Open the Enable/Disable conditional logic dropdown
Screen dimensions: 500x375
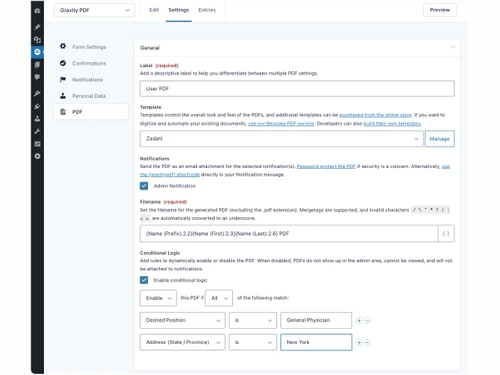(x=158, y=298)
